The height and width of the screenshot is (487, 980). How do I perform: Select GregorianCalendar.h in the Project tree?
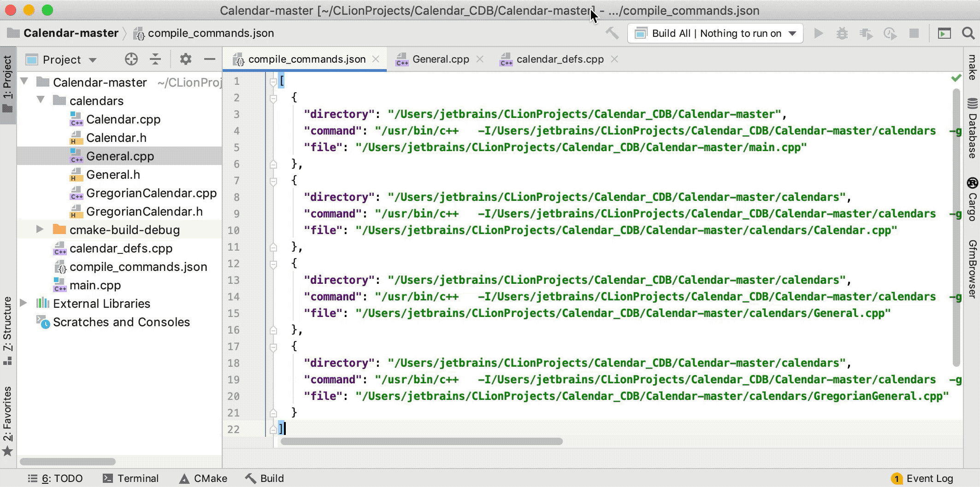[144, 211]
